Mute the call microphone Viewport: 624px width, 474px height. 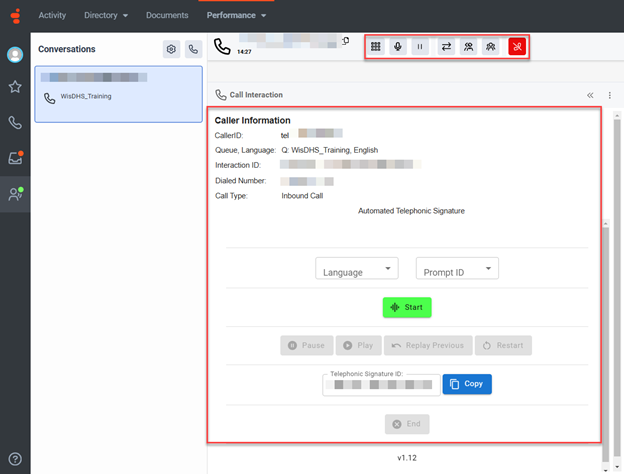[398, 46]
